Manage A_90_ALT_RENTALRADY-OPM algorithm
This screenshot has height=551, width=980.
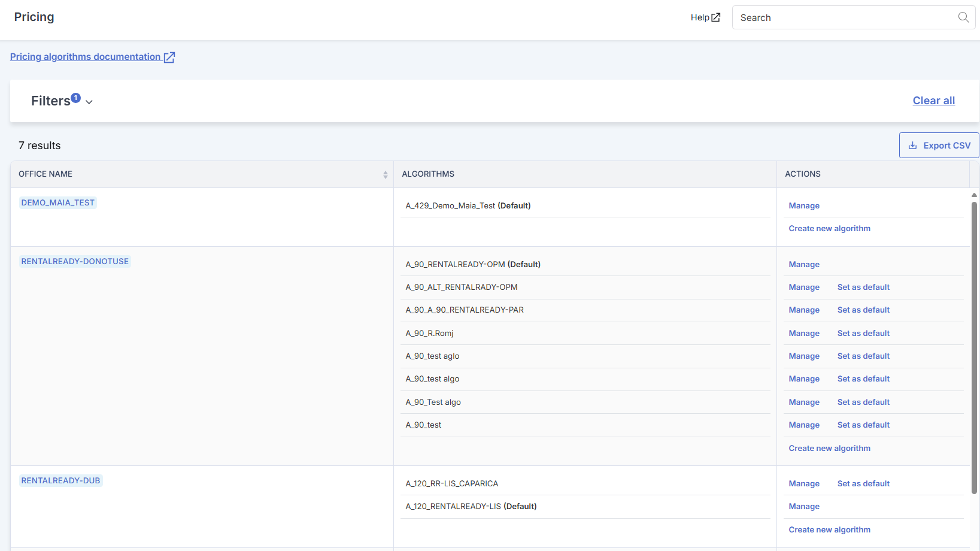pos(804,287)
